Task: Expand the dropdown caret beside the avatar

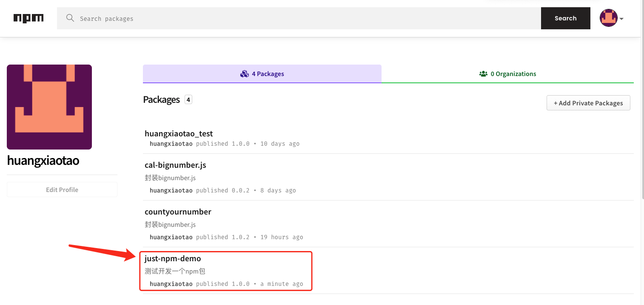Action: pyautogui.click(x=621, y=19)
